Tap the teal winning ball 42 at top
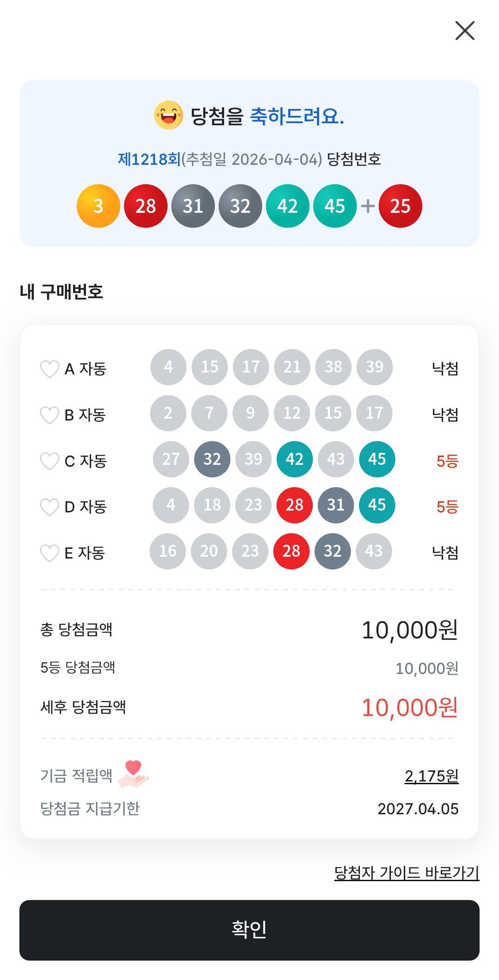499x980 pixels. click(287, 206)
